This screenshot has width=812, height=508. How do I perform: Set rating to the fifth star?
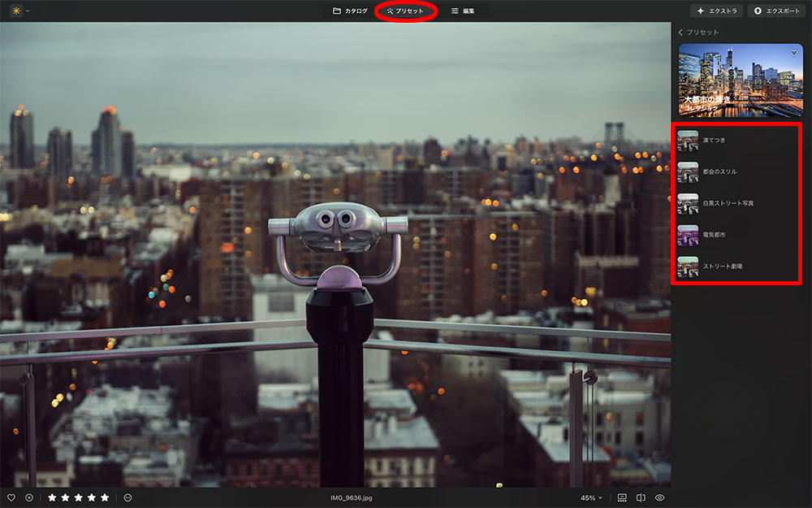pyautogui.click(x=105, y=497)
